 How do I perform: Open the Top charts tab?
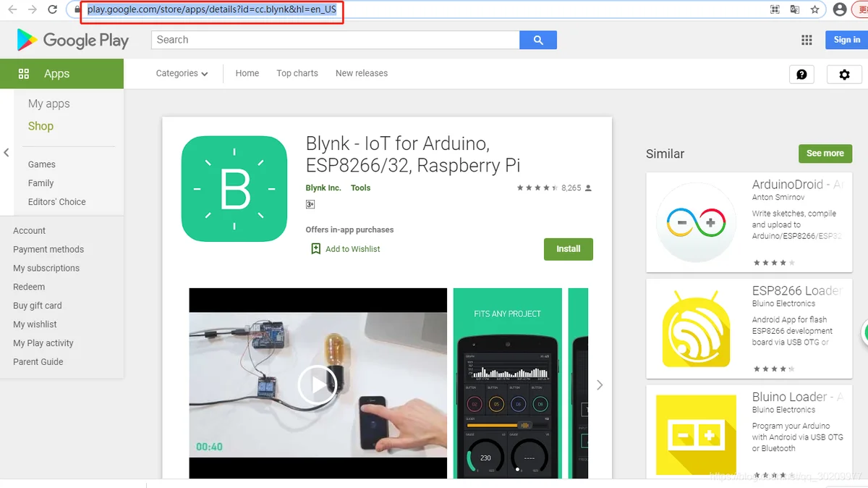coord(297,73)
